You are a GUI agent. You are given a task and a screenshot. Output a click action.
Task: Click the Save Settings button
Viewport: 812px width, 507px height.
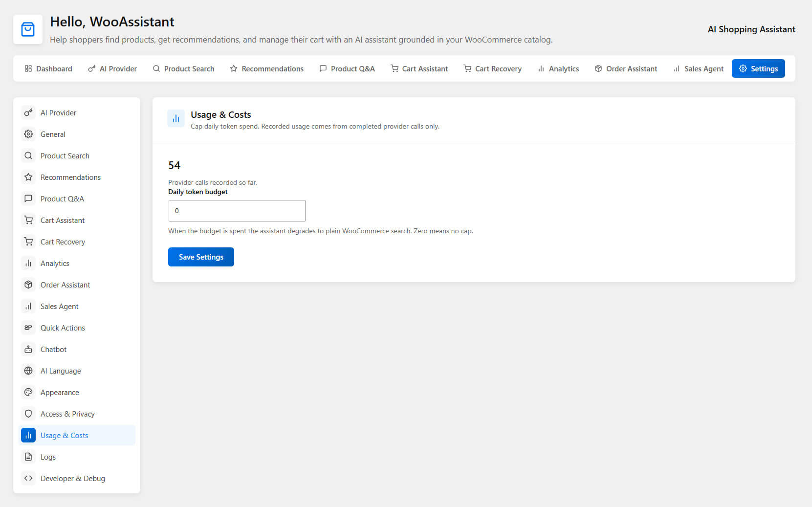[x=201, y=257]
